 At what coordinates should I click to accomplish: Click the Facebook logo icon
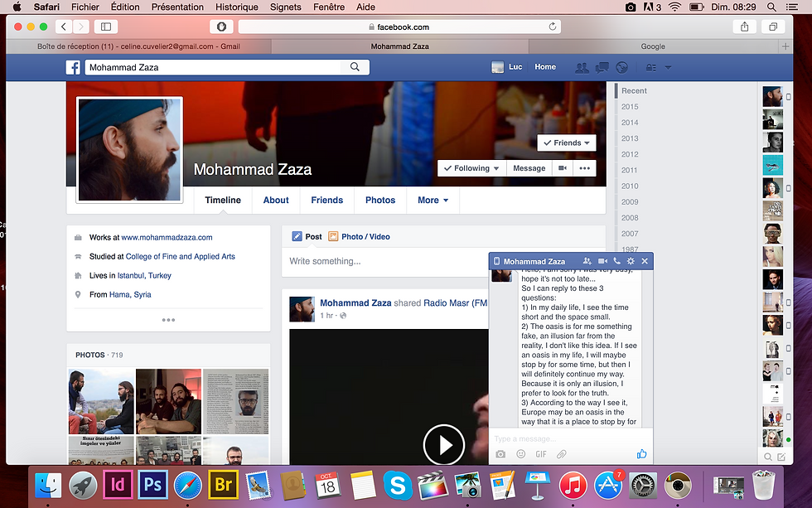pos(73,67)
